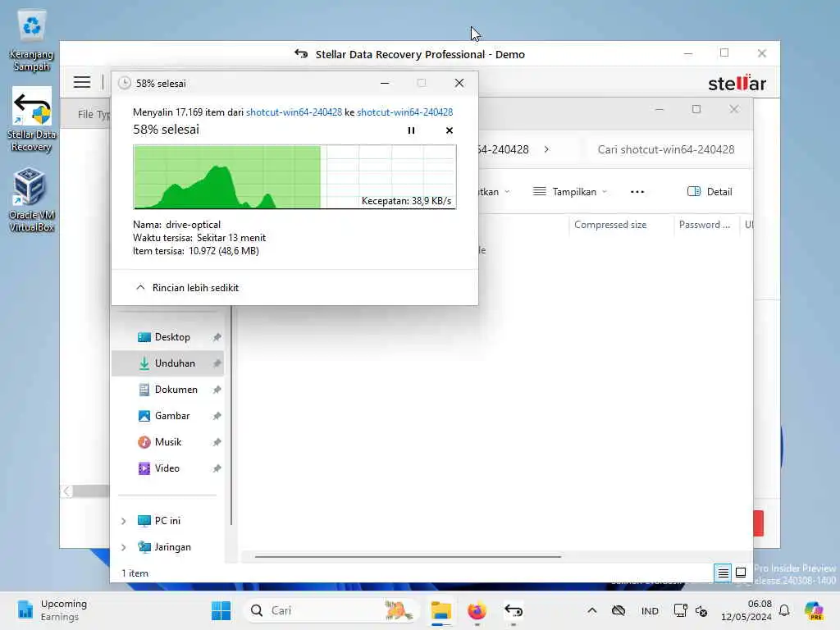Expand Jaringan tree node

124,547
